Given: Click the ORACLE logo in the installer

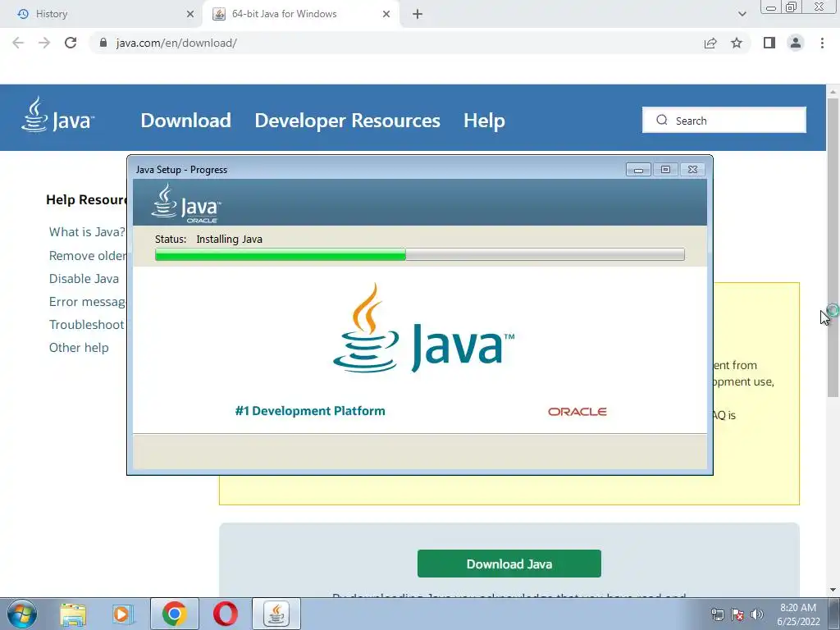Looking at the screenshot, I should (577, 412).
